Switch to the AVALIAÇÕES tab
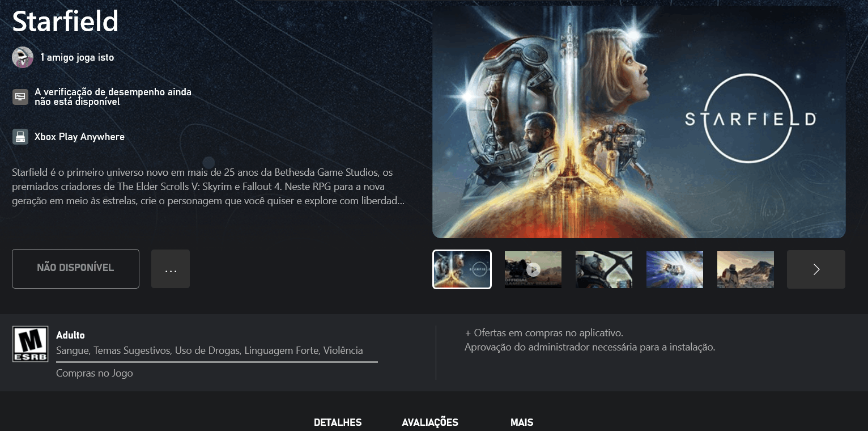 tap(430, 422)
